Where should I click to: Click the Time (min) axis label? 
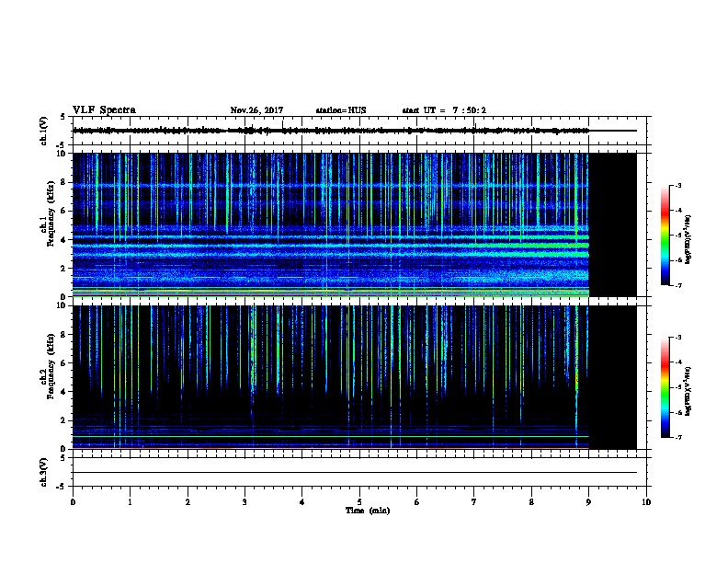(x=368, y=511)
